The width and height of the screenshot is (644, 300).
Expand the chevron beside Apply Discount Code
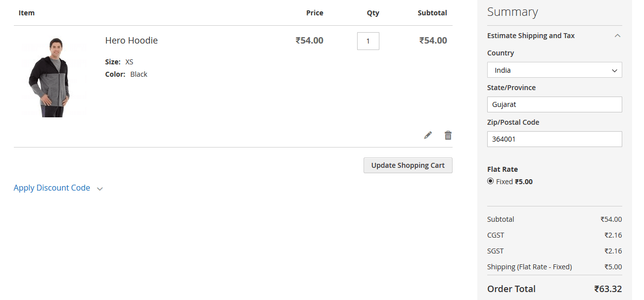(x=100, y=189)
